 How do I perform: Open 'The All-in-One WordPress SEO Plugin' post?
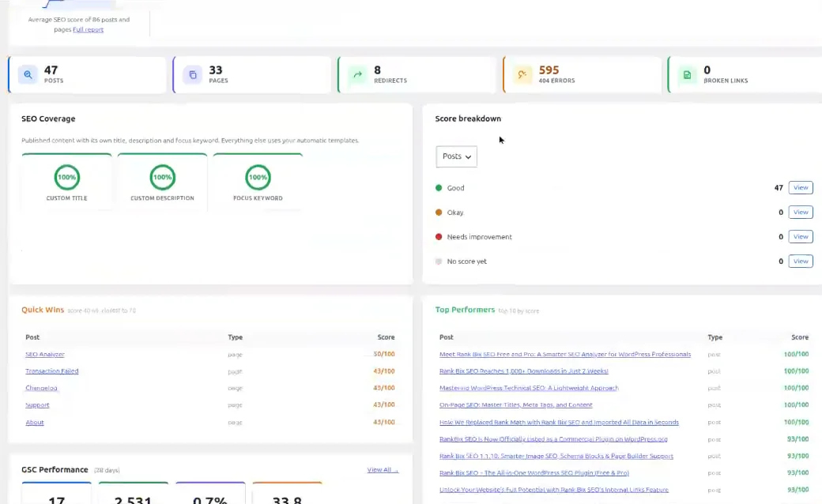pyautogui.click(x=534, y=473)
